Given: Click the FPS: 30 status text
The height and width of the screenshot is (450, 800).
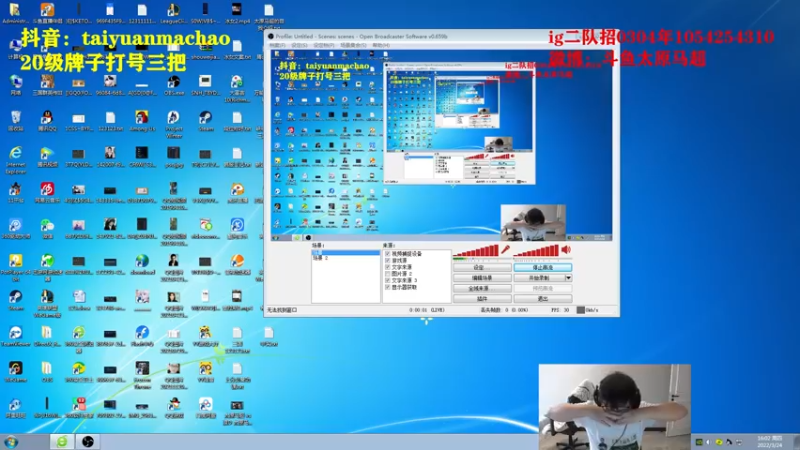Looking at the screenshot, I should (x=560, y=310).
